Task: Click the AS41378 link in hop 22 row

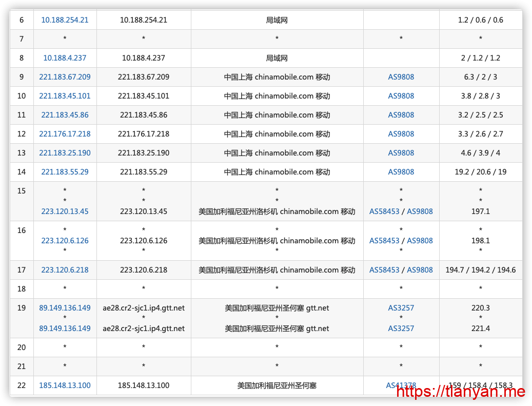Action: click(401, 385)
